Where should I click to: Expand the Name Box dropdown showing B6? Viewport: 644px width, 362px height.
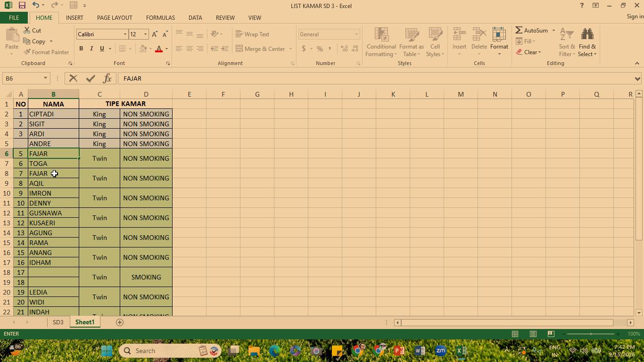45,78
